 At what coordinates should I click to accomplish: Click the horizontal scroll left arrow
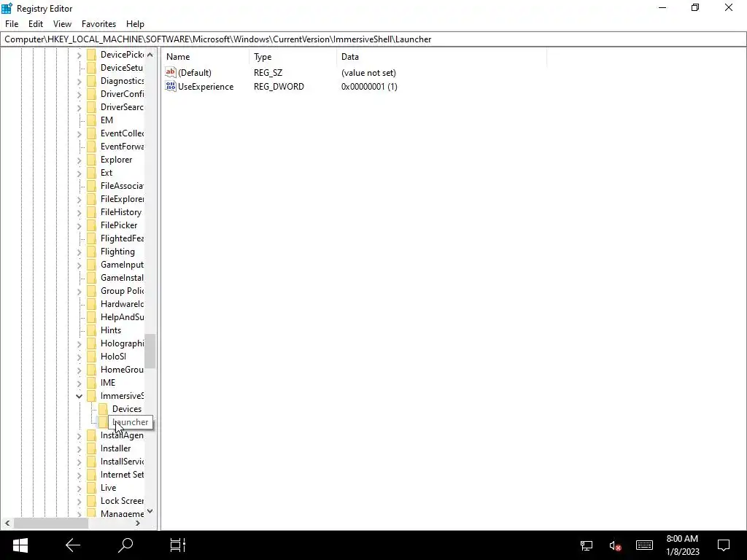click(7, 524)
